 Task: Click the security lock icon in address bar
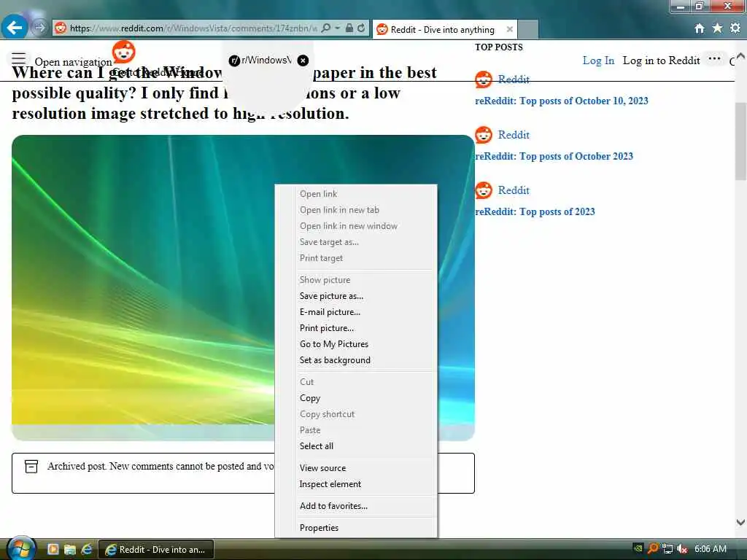pyautogui.click(x=349, y=28)
